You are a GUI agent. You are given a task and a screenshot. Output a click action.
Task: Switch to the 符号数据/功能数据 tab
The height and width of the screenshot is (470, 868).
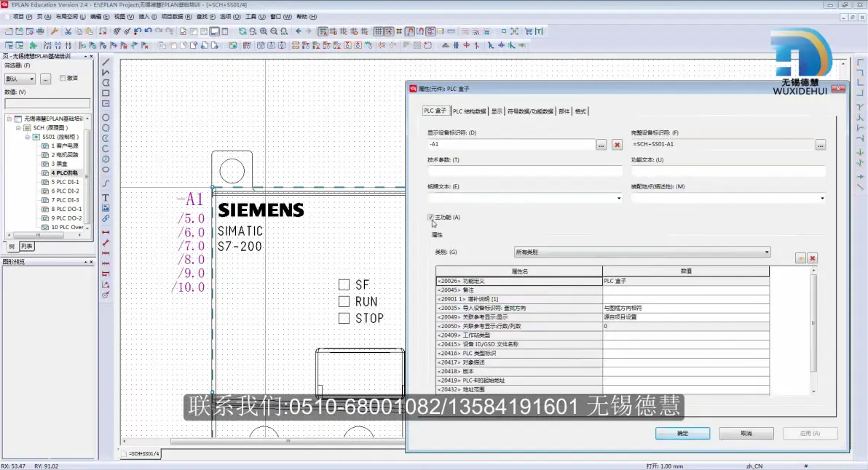[x=530, y=111]
